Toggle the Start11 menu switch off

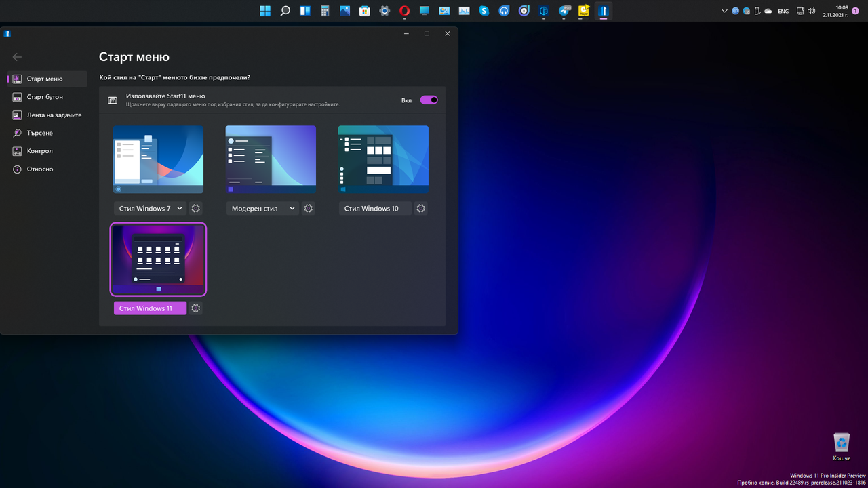point(429,100)
